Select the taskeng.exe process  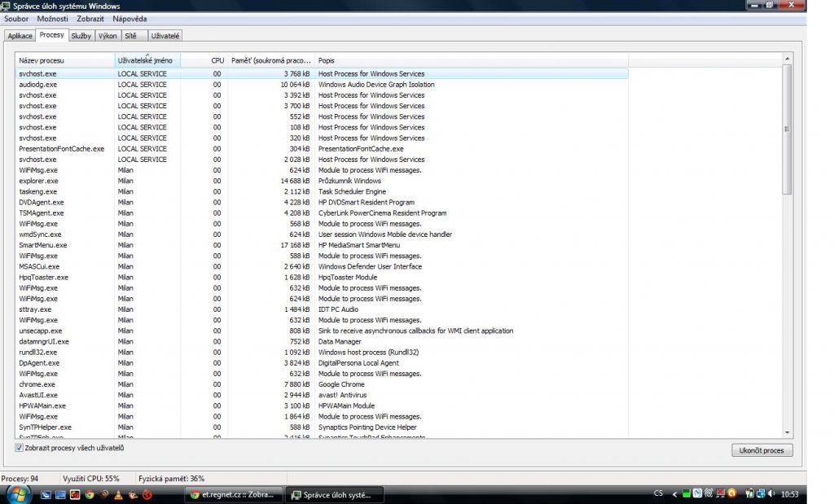pos(321,191)
